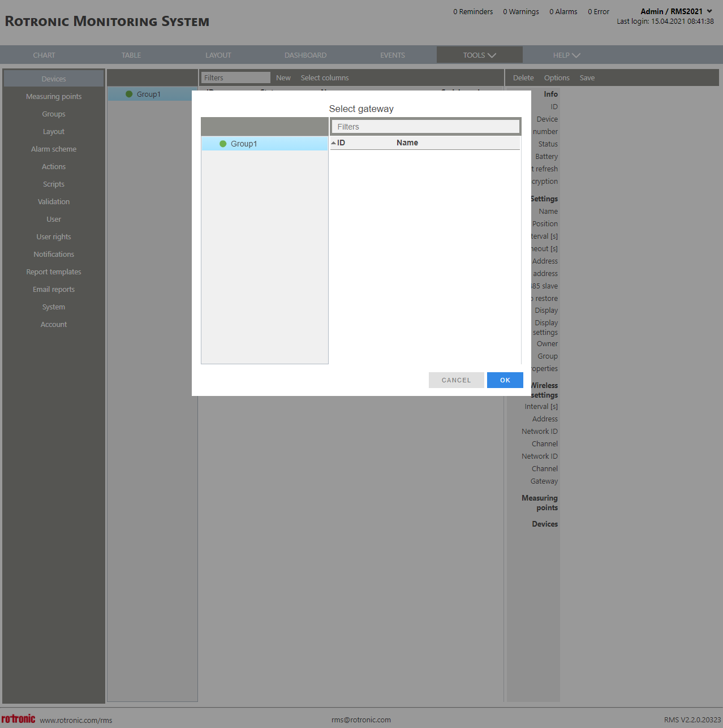Open Measuring points in sidebar

click(54, 96)
